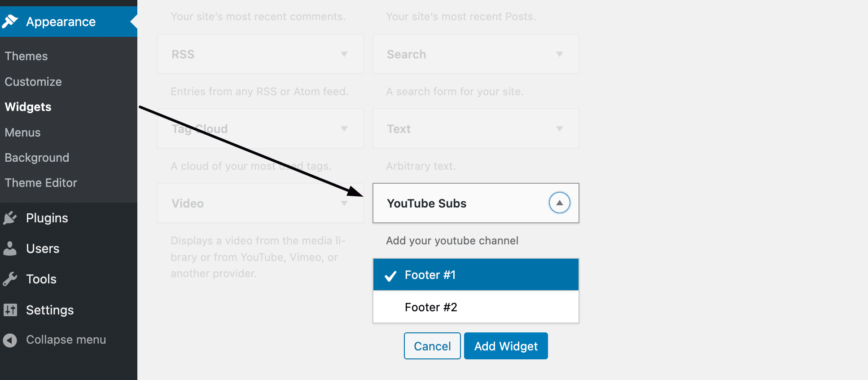Click the Users person icon

click(11, 248)
